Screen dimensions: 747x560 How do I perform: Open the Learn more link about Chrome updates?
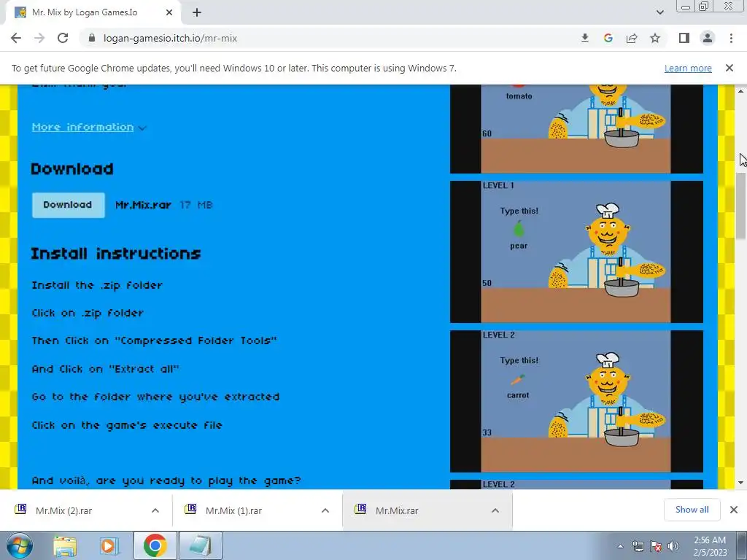[688, 68]
